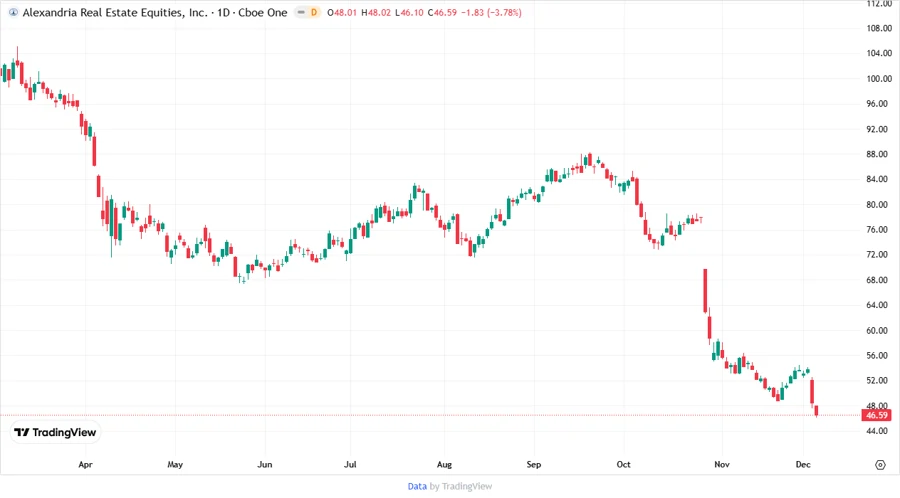Image resolution: width=900 pixels, height=498 pixels.
Task: Click the low value L46.10
Action: 409,12
